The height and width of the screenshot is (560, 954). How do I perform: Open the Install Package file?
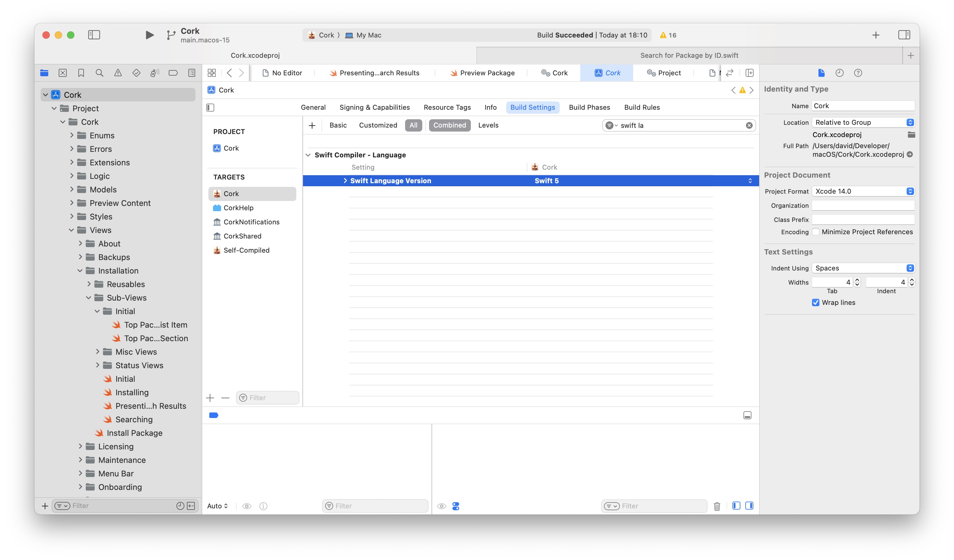point(134,433)
